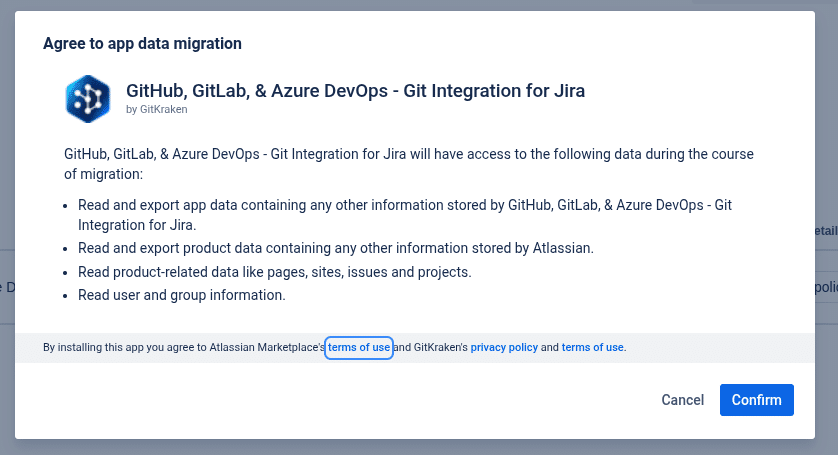The height and width of the screenshot is (455, 838).
Task: Open GitKraken's privacy policy link
Action: click(504, 348)
